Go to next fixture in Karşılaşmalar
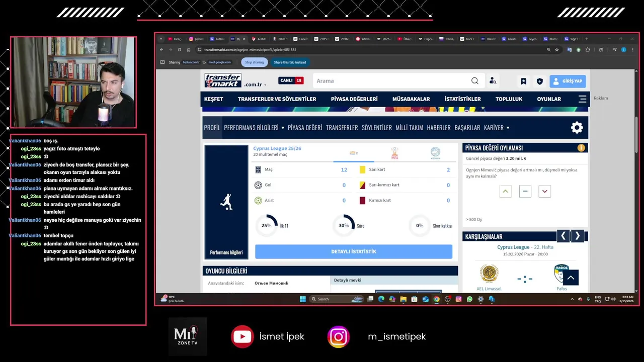This screenshot has width=644, height=362. [577, 236]
